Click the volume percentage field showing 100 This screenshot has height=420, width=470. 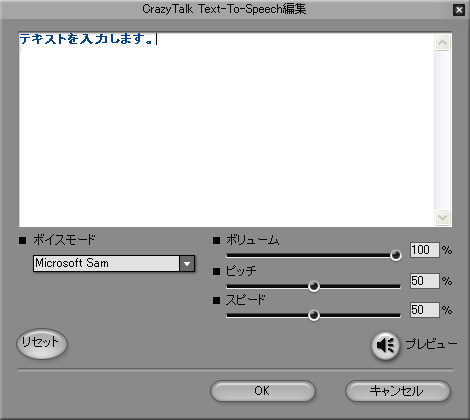425,250
